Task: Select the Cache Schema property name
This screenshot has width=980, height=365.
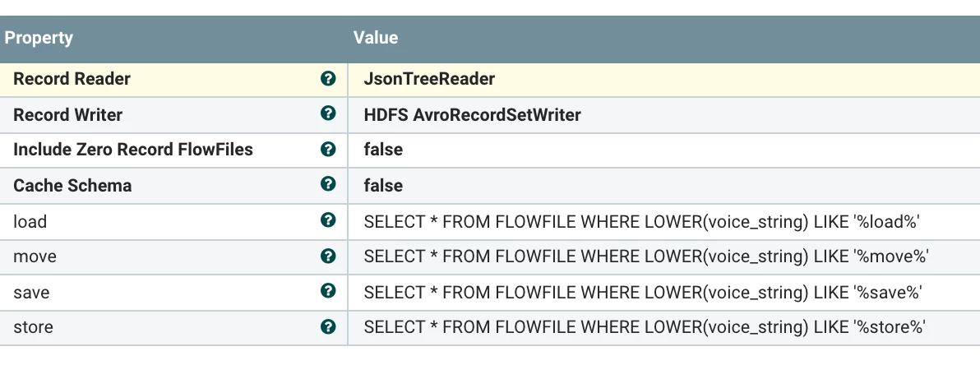Action: click(x=72, y=186)
